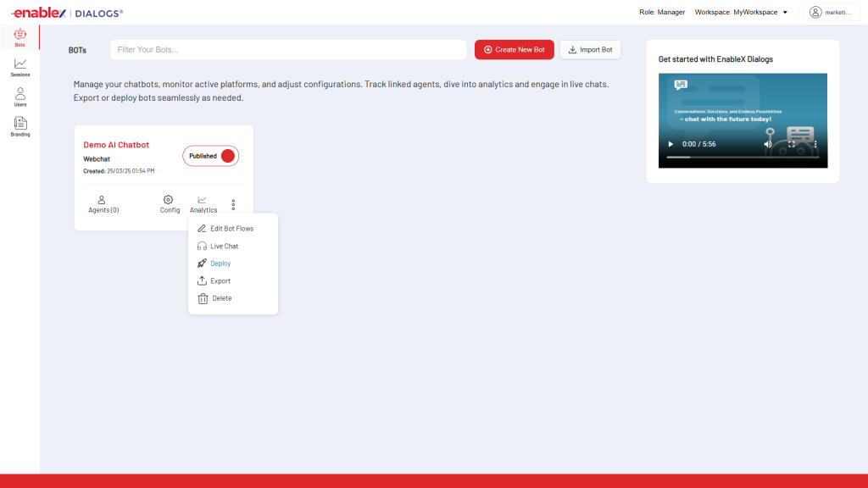868x488 pixels.
Task: Open the Users section in sidebar
Action: pyautogui.click(x=20, y=97)
